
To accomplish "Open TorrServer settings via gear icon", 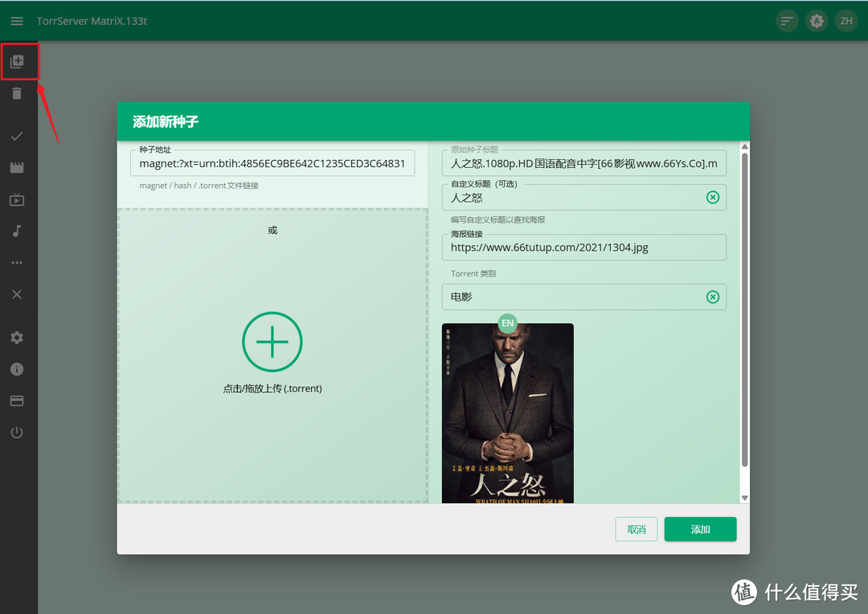I will 18,337.
